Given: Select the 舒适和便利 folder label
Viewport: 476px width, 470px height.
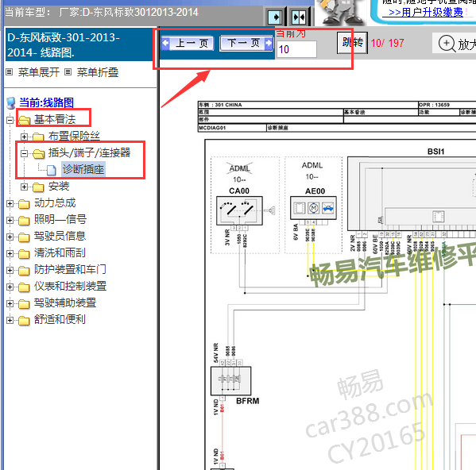Looking at the screenshot, I should click(x=60, y=319).
